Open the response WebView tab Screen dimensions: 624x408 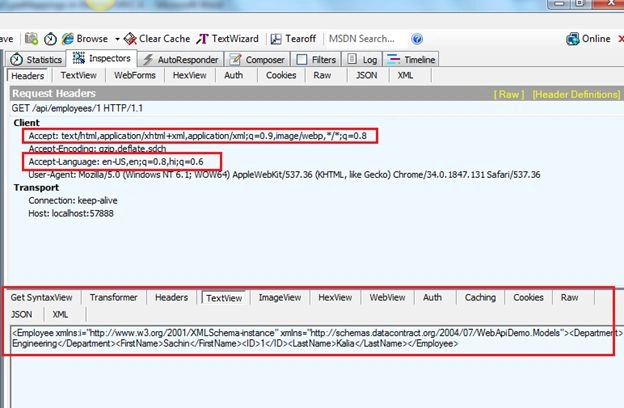(387, 297)
